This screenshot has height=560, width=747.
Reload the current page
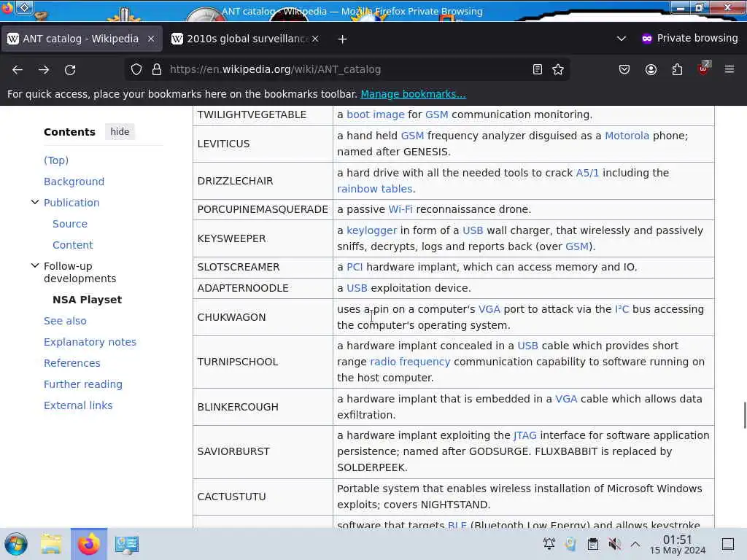coord(70,69)
